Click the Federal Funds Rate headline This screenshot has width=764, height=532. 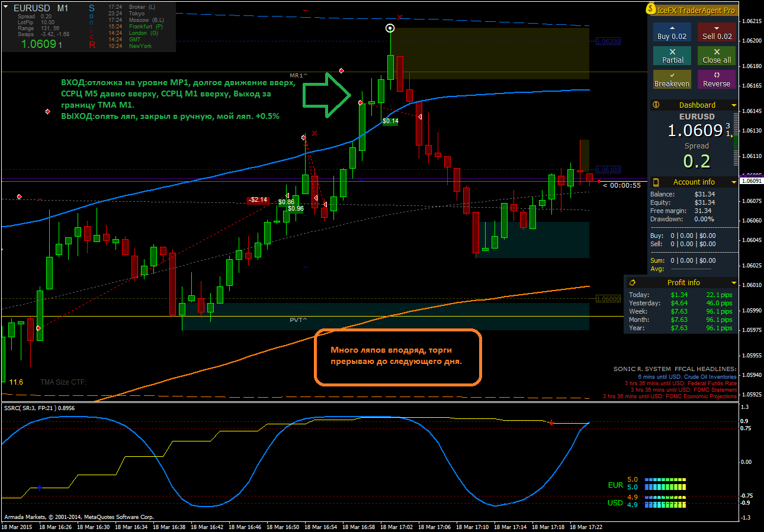coord(680,383)
